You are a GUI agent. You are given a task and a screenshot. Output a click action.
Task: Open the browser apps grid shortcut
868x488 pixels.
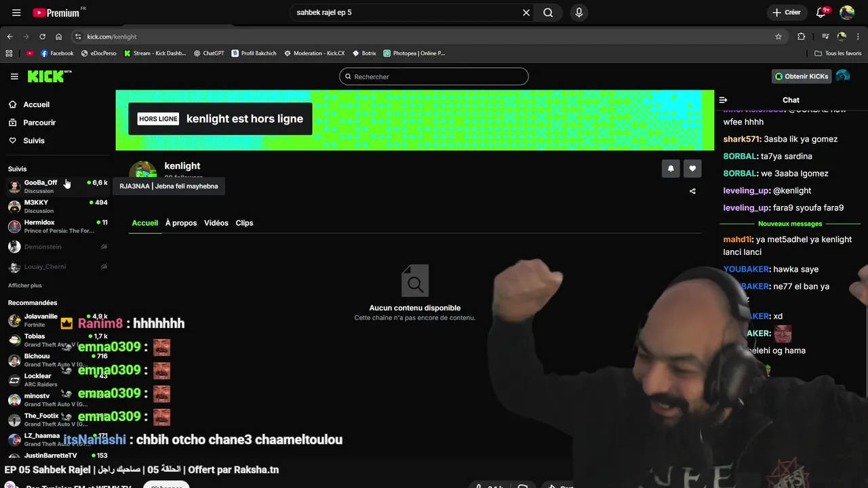9,53
